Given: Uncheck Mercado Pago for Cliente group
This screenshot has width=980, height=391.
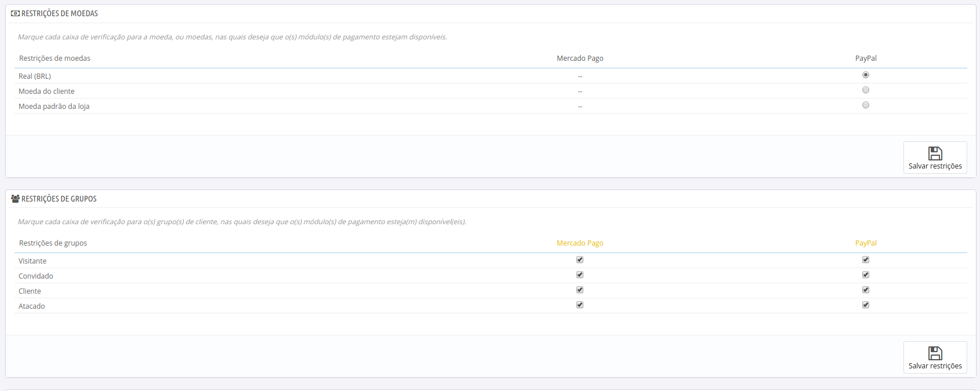Looking at the screenshot, I should 580,290.
